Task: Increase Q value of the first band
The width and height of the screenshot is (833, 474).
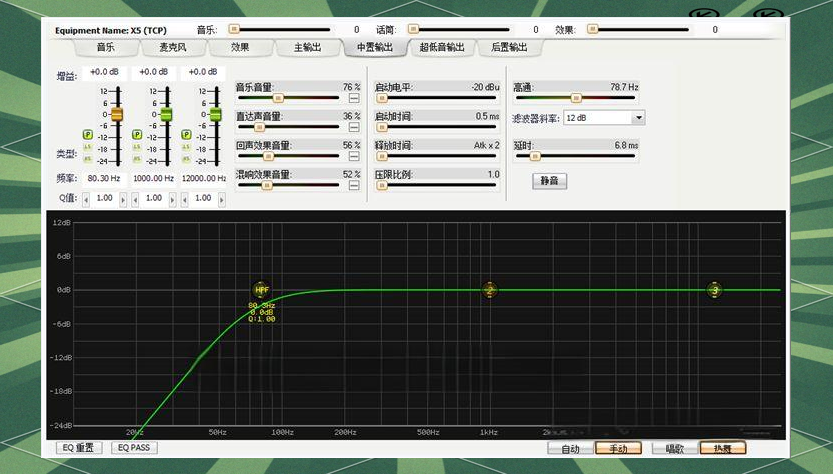Action: click(124, 199)
